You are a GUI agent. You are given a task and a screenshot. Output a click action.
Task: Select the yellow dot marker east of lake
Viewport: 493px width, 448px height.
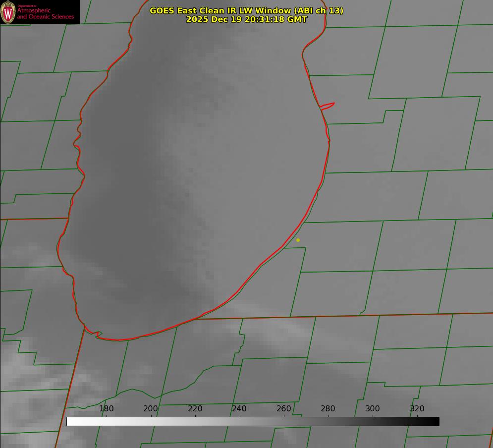click(298, 240)
